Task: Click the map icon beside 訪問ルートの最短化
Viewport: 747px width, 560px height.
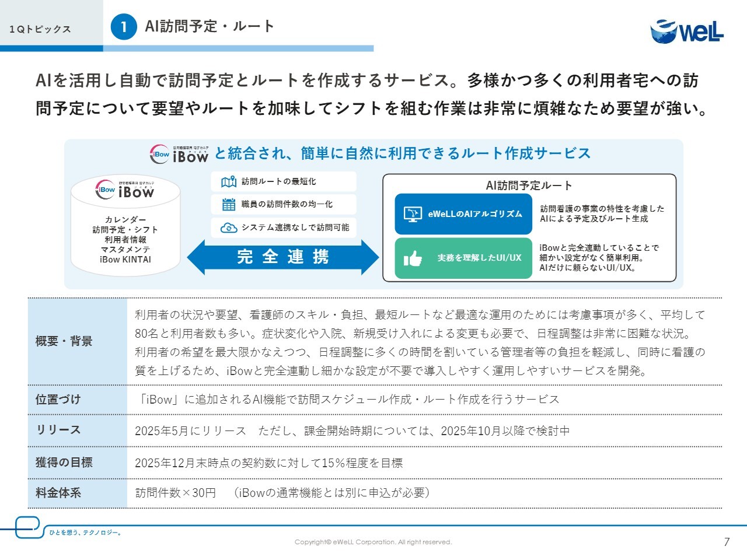Action: (x=229, y=182)
